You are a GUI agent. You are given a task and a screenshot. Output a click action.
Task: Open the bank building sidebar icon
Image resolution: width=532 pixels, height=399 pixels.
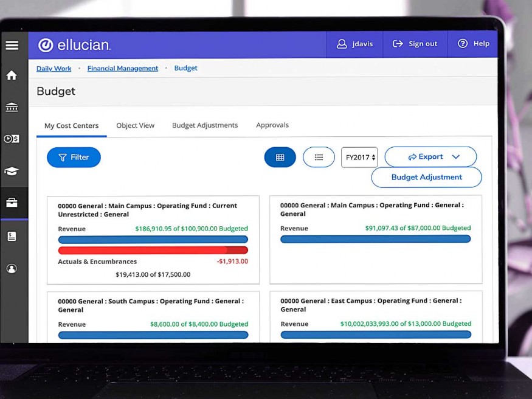pos(12,107)
